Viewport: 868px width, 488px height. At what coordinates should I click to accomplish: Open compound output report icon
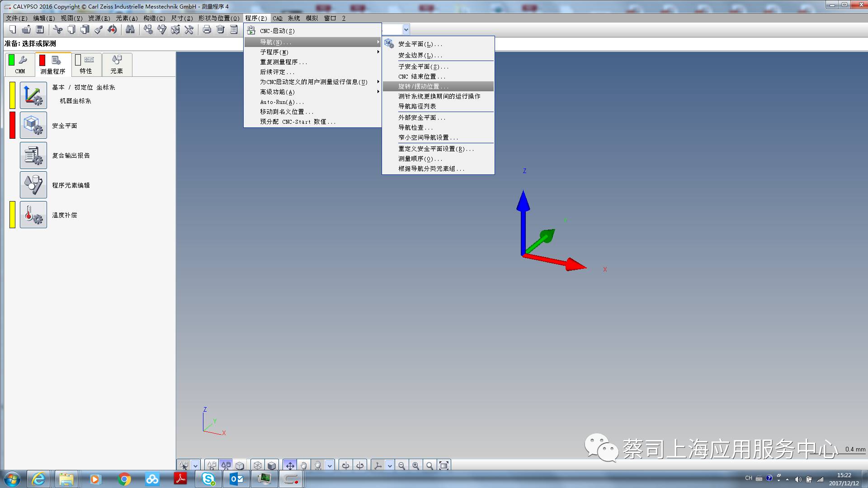click(x=33, y=155)
